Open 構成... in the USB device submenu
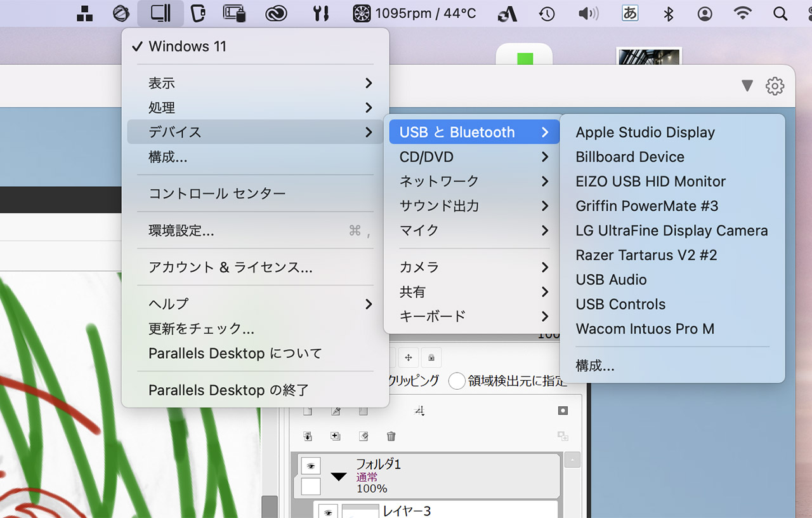This screenshot has height=518, width=812. [x=672, y=366]
